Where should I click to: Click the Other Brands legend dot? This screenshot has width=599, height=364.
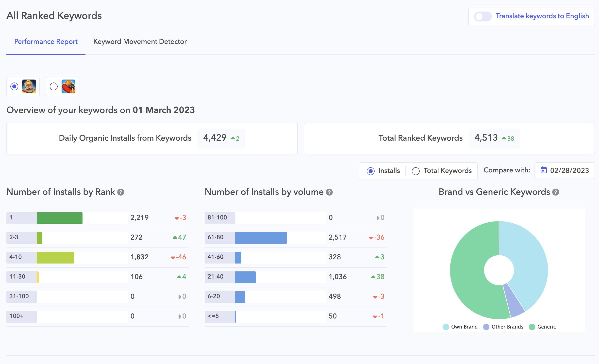[486, 327]
